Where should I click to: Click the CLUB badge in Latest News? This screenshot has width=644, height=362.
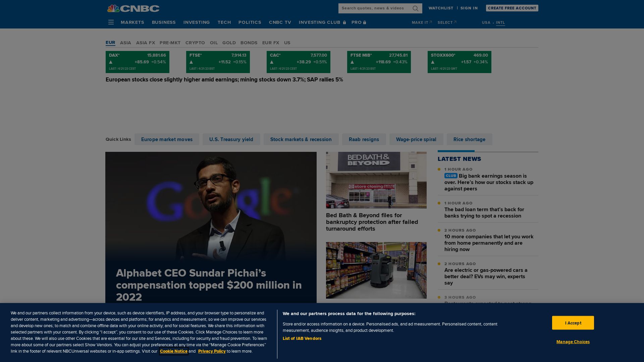click(451, 176)
